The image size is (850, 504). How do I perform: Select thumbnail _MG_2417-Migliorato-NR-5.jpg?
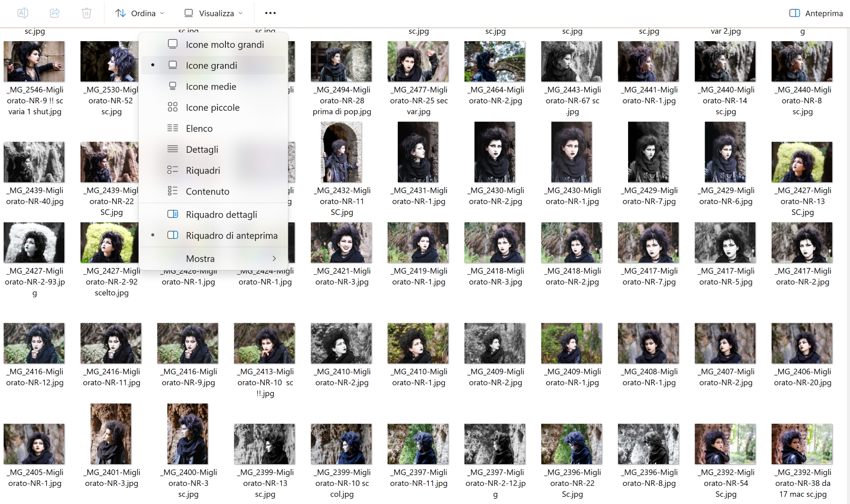pyautogui.click(x=725, y=243)
